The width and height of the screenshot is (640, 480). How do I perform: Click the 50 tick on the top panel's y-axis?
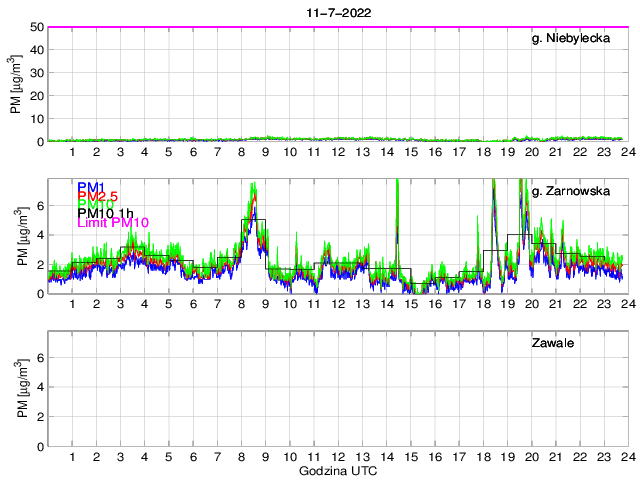point(36,27)
